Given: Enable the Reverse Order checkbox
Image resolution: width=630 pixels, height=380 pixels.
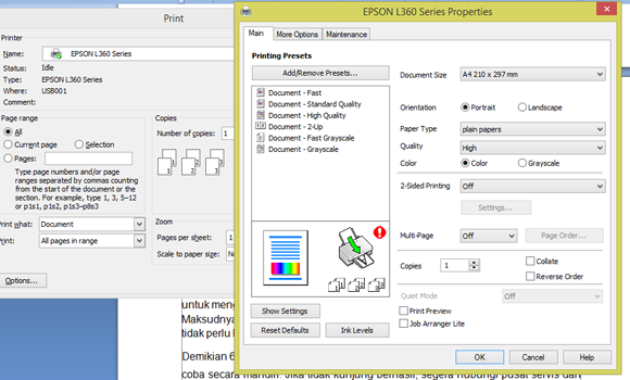Looking at the screenshot, I should pyautogui.click(x=530, y=276).
